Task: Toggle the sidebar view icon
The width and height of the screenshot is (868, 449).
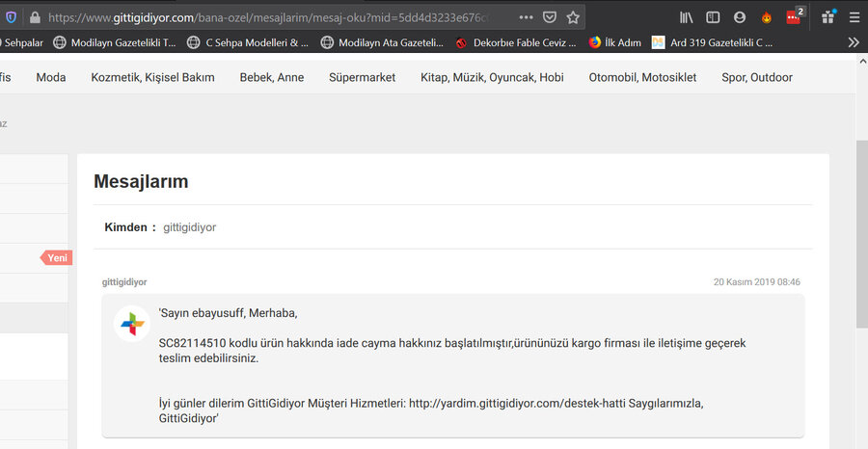Action: (713, 17)
